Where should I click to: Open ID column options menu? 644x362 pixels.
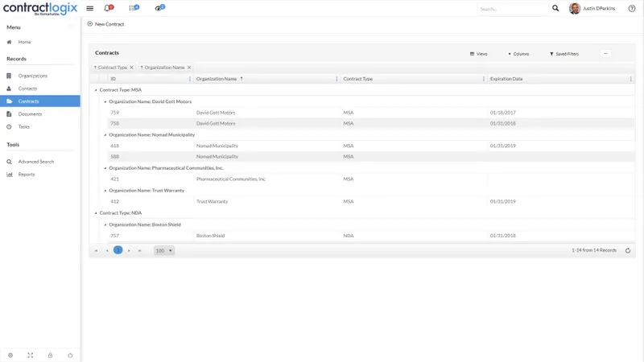pyautogui.click(x=190, y=79)
